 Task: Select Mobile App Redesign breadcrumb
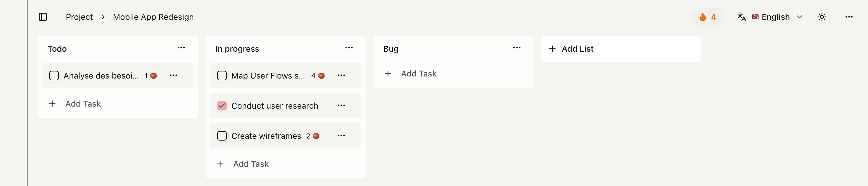153,17
